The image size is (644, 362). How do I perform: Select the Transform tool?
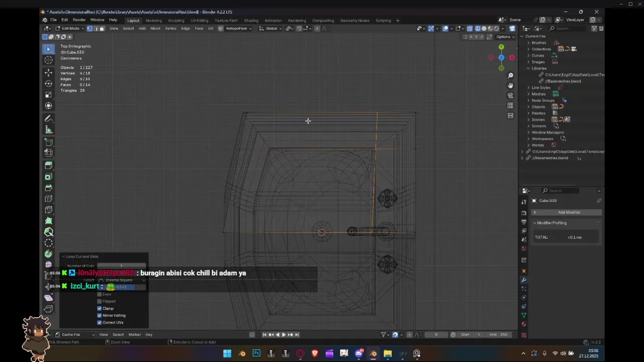click(x=48, y=106)
